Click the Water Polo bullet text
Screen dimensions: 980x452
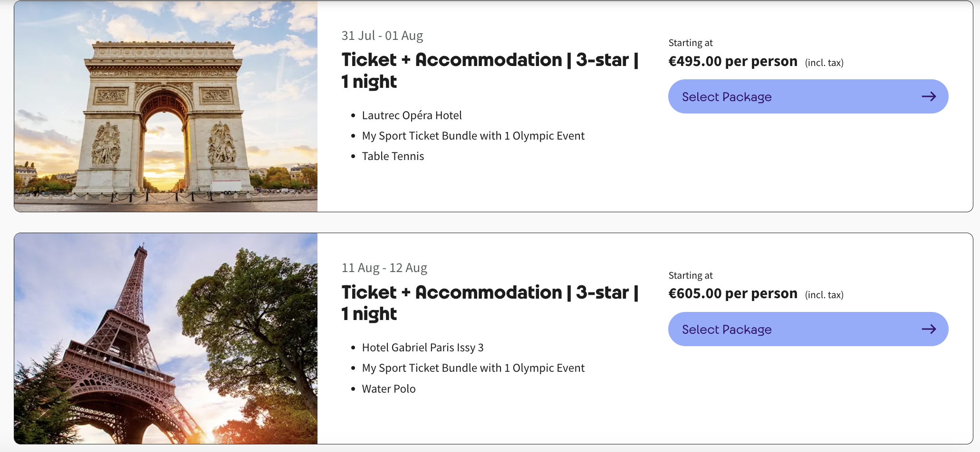point(388,389)
